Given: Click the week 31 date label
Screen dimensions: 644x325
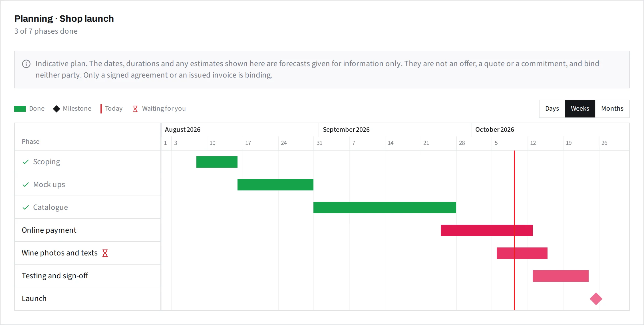Looking at the screenshot, I should [319, 143].
